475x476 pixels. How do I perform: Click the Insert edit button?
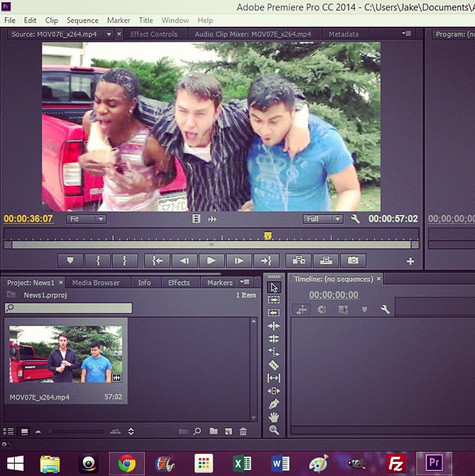[298, 260]
